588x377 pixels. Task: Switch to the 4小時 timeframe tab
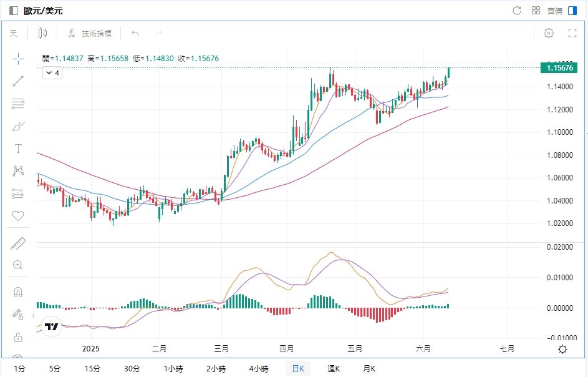[x=259, y=368]
